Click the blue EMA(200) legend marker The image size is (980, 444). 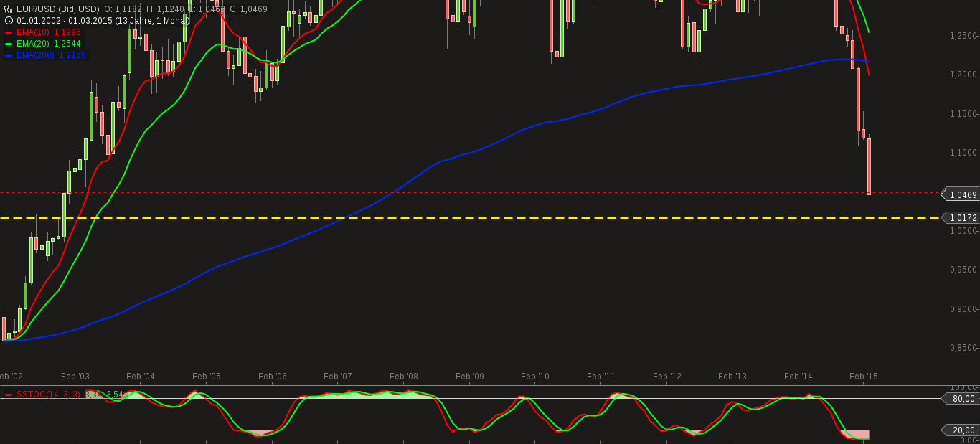pos(9,55)
